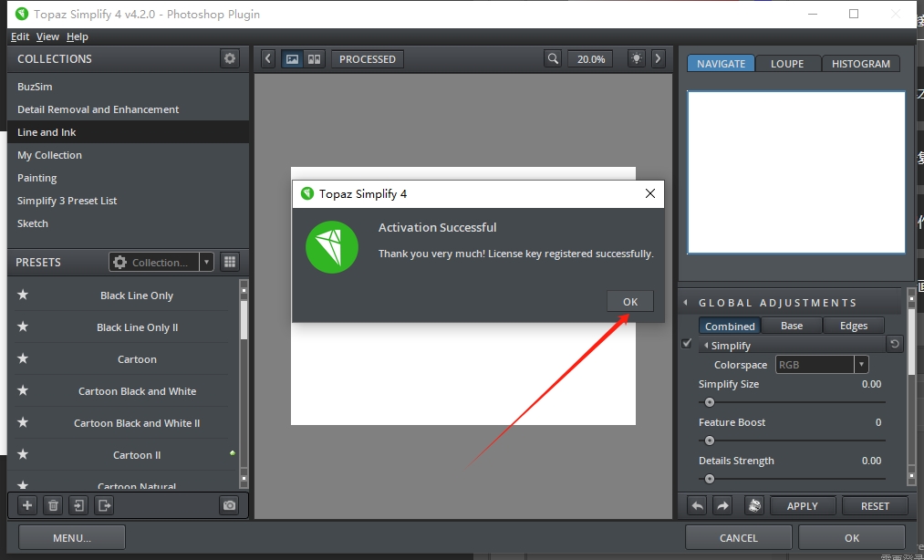Star the Cartoon II preset
This screenshot has height=560, width=924.
[23, 454]
